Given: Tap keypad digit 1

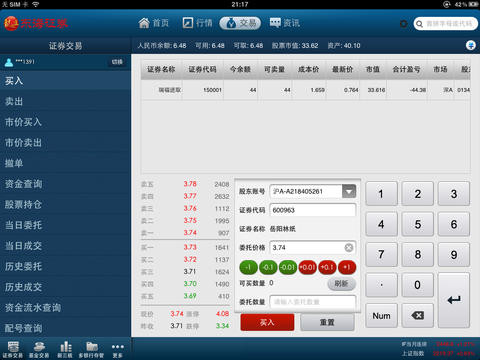Looking at the screenshot, I should 381,194.
